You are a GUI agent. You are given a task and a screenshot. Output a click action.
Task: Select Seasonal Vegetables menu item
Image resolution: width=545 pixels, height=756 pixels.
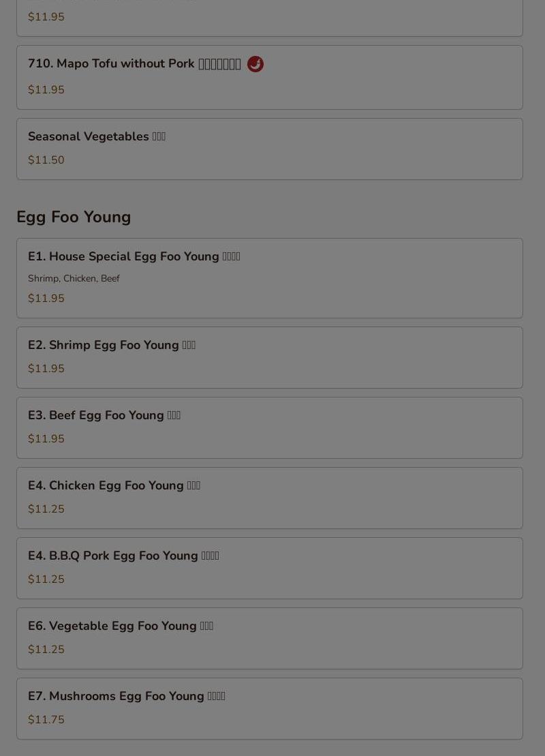click(x=269, y=149)
